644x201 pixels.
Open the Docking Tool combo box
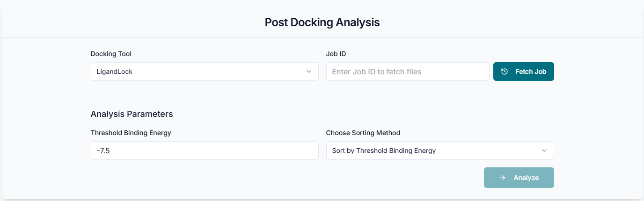205,72
